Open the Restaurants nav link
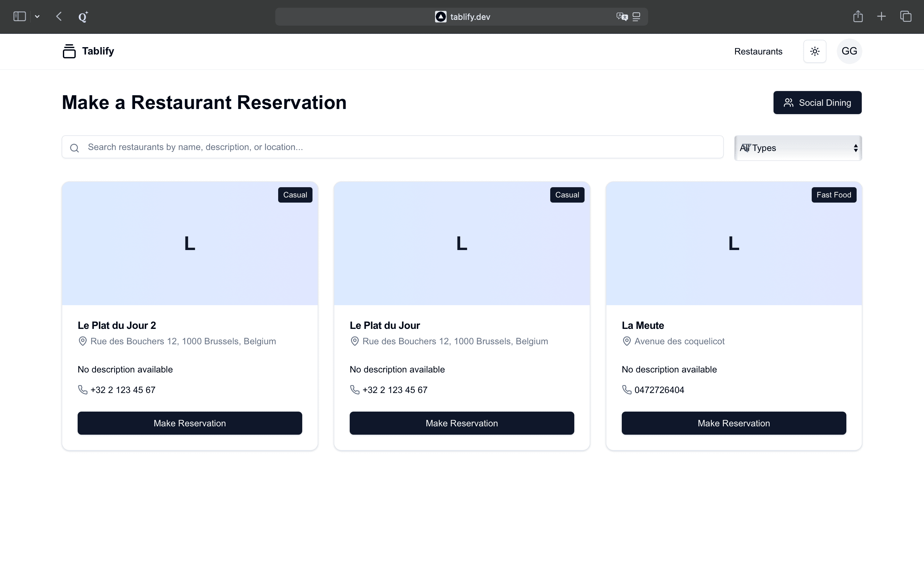The height and width of the screenshot is (577, 924). click(x=758, y=52)
